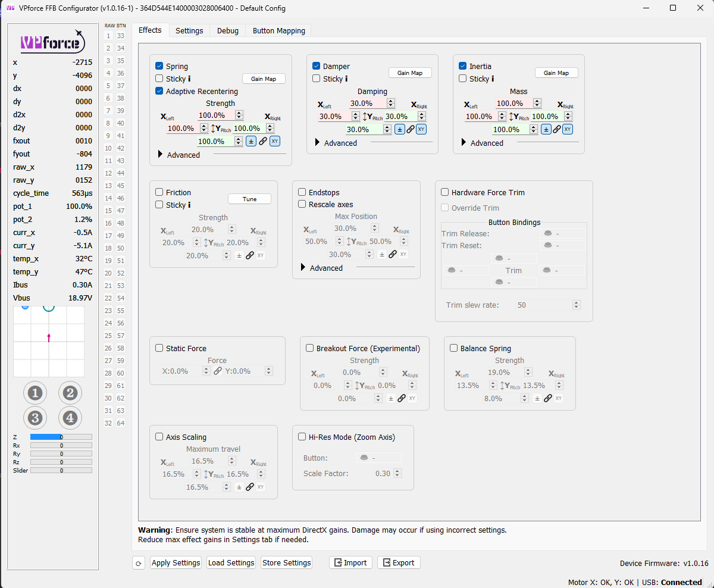Click the Trim slew rate spinner arrows
714x588 pixels.
point(576,305)
